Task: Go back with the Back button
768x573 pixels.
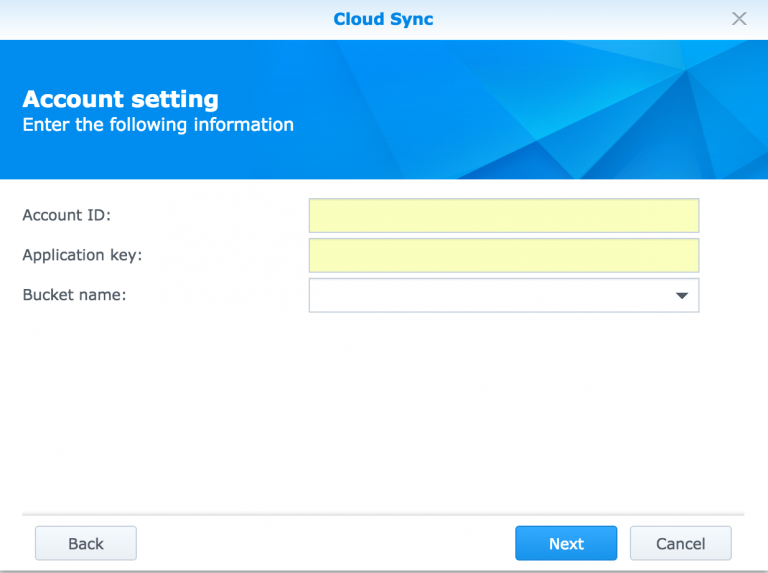Action: pos(86,543)
